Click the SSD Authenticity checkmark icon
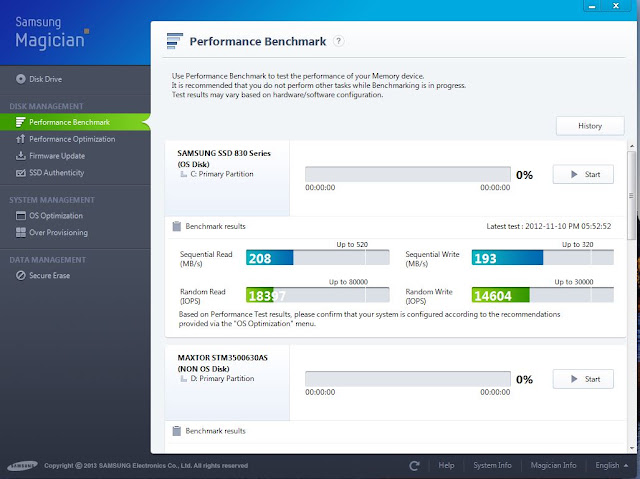The width and height of the screenshot is (640, 479). [x=20, y=173]
